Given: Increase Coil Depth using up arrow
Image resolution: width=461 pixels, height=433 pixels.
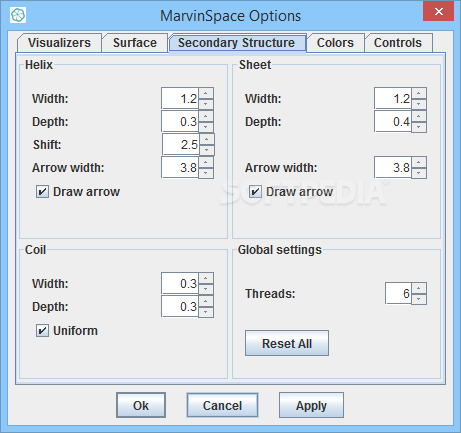Looking at the screenshot, I should click(206, 301).
